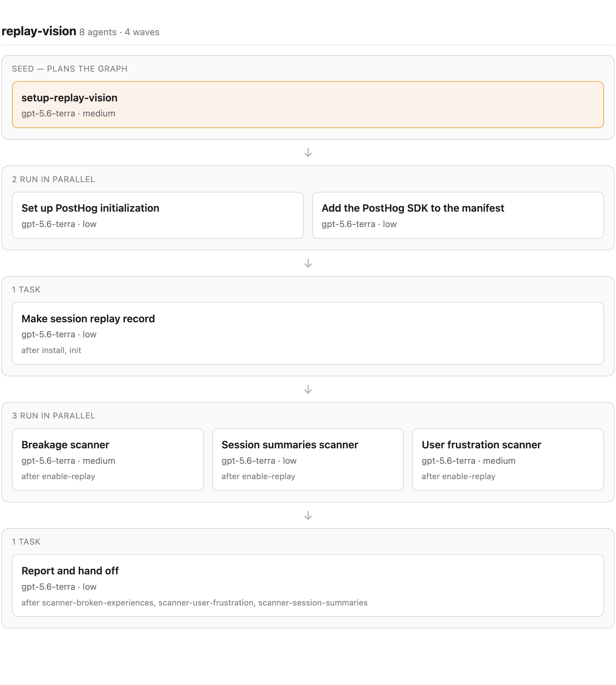
Task: Click the '8 agents · 4 waves' summary text
Action: [119, 32]
